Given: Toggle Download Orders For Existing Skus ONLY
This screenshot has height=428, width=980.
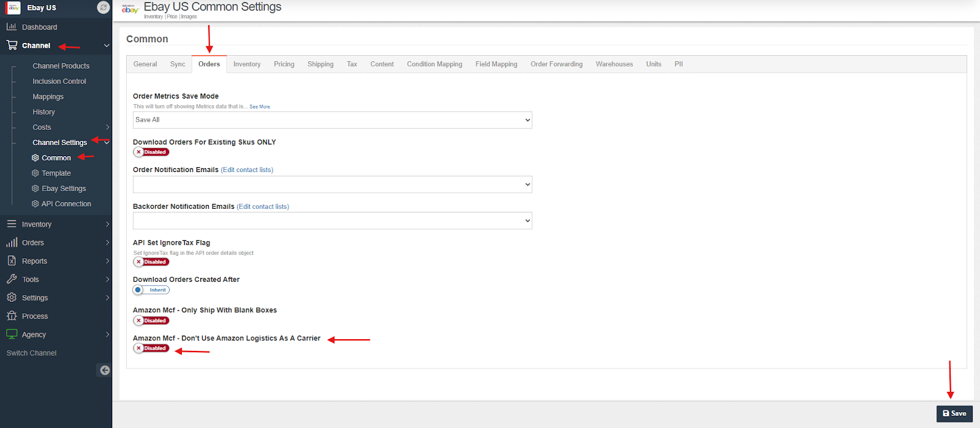Looking at the screenshot, I should click(x=151, y=152).
